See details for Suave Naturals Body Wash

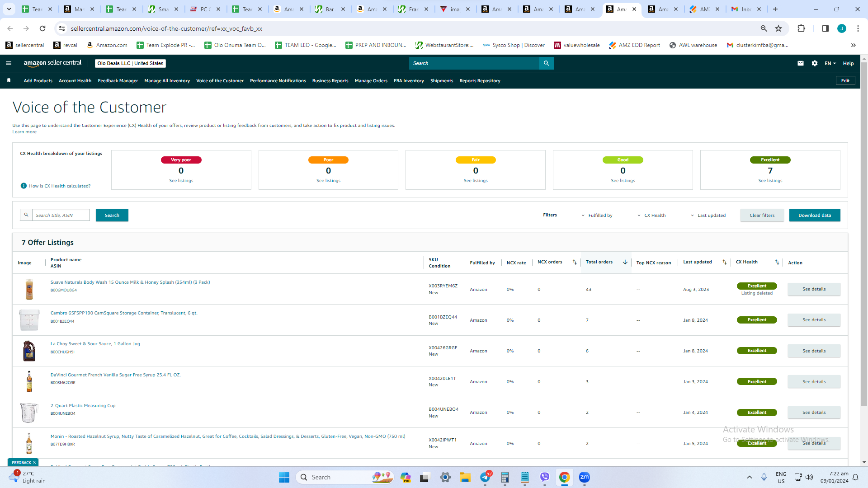click(814, 289)
